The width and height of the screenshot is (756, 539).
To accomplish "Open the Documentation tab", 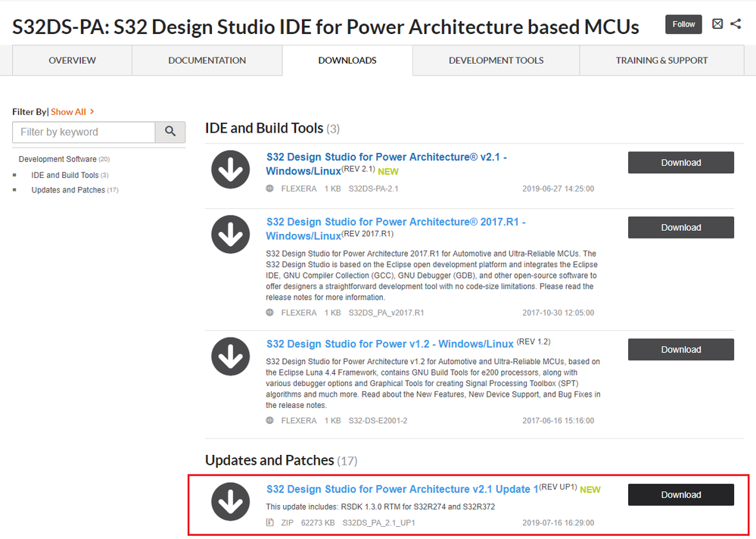I will (207, 61).
